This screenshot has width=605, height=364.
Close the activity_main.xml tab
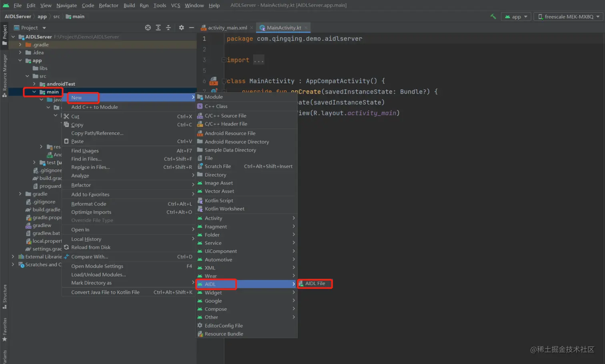coord(252,28)
